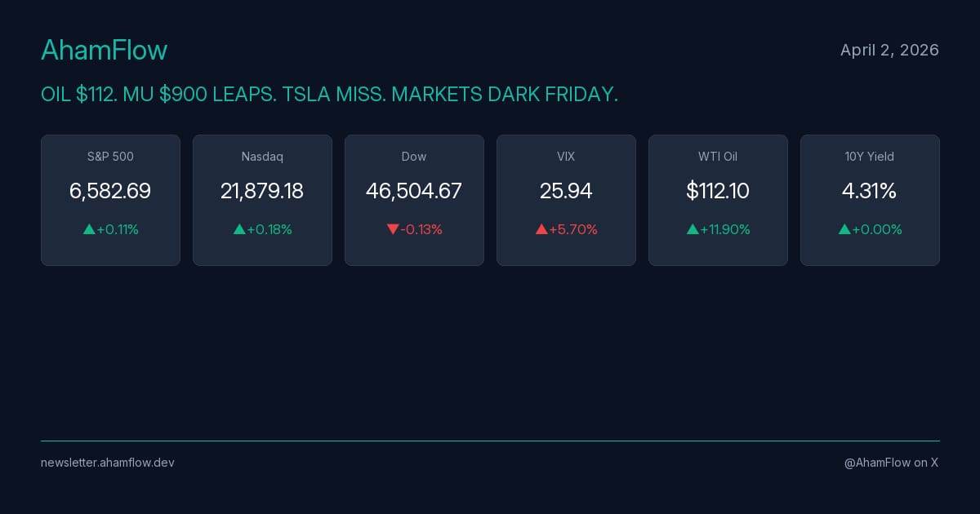This screenshot has height=514, width=980.
Task: Click the AhamFlow logo text
Action: 104,50
